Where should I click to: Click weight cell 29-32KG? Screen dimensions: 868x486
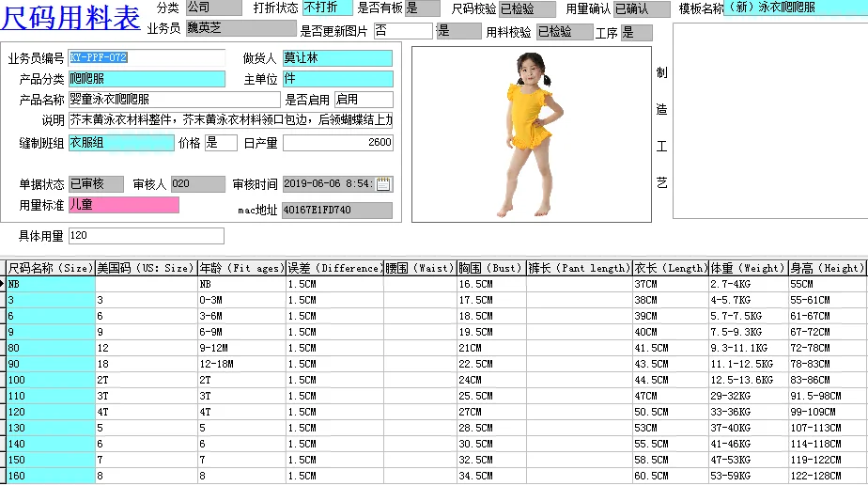click(749, 396)
